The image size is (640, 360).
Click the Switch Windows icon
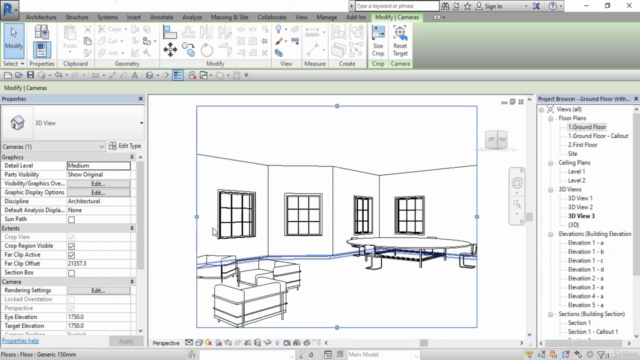pyautogui.click(x=204, y=75)
